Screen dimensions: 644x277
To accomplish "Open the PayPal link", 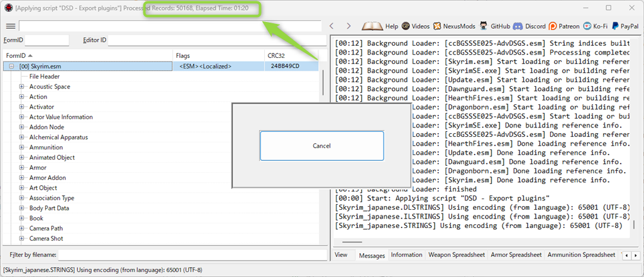I will 625,26.
